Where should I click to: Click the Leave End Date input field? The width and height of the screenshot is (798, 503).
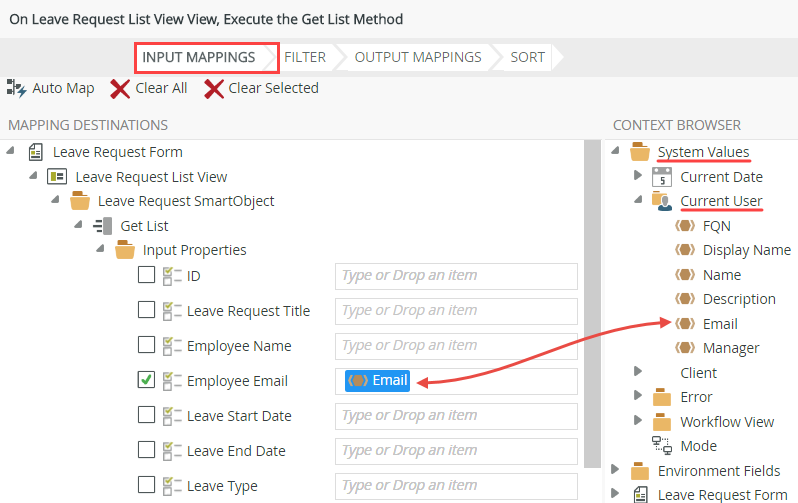(x=456, y=451)
